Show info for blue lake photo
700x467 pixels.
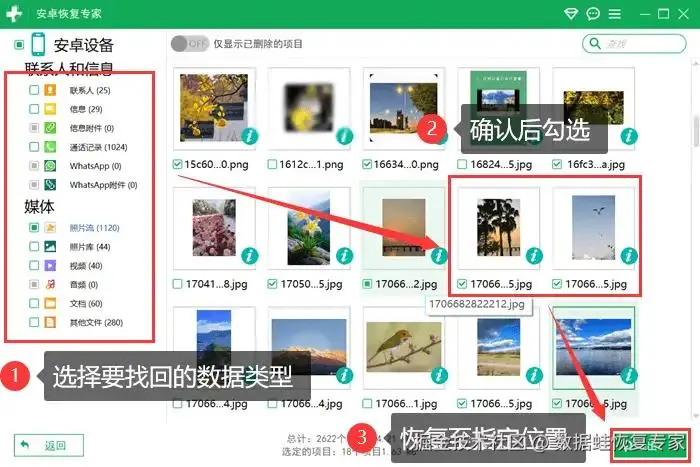(629, 375)
